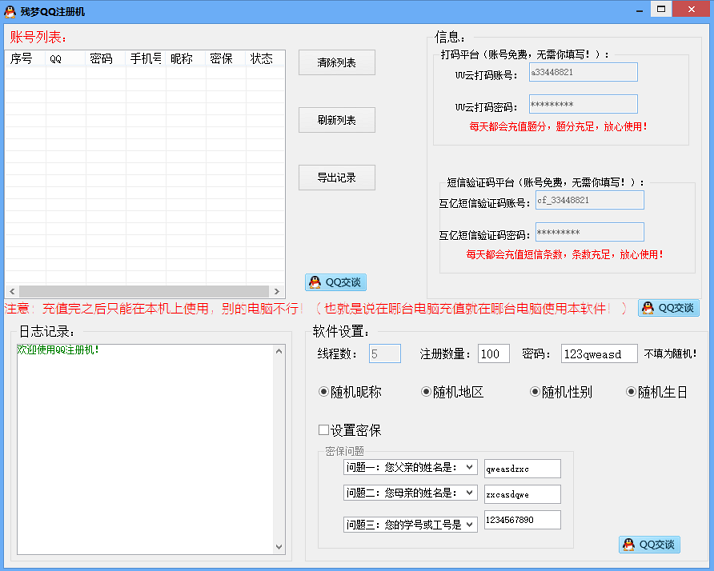Click the 不填为随机! hint text
Screen dimensions: 714x571
pos(670,354)
